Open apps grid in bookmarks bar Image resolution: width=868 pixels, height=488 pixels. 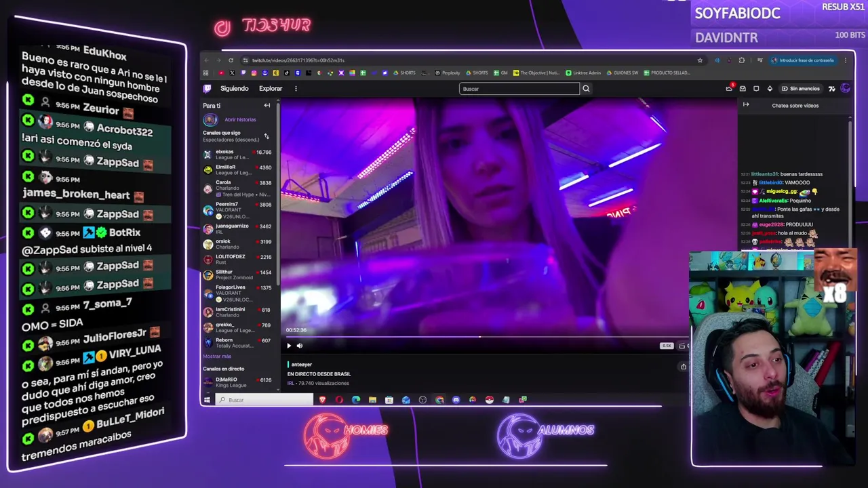click(205, 73)
